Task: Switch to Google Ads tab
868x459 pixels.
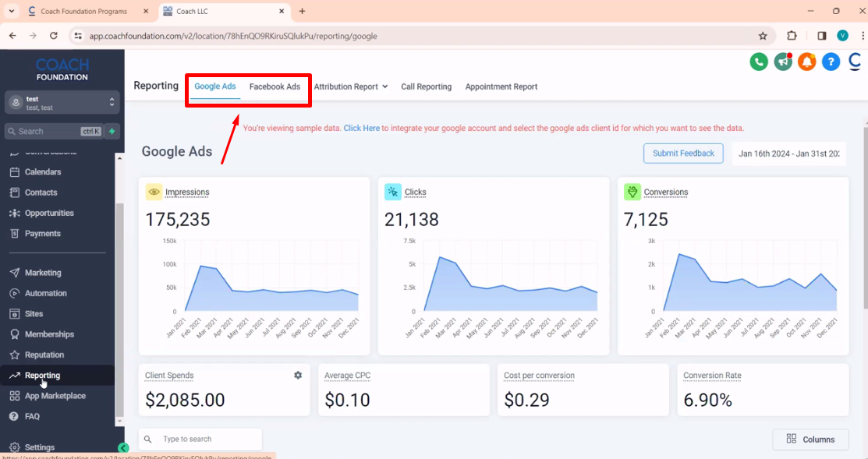Action: [x=214, y=87]
